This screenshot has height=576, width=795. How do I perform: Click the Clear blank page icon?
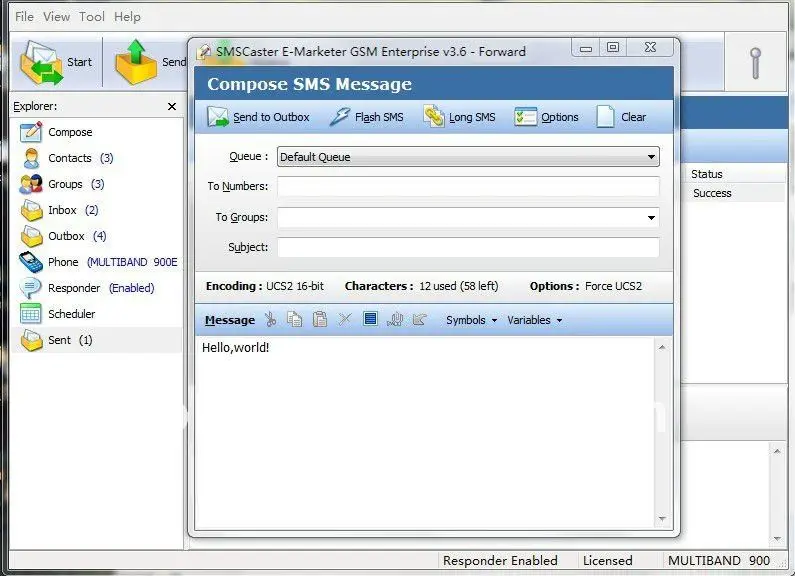pos(605,117)
